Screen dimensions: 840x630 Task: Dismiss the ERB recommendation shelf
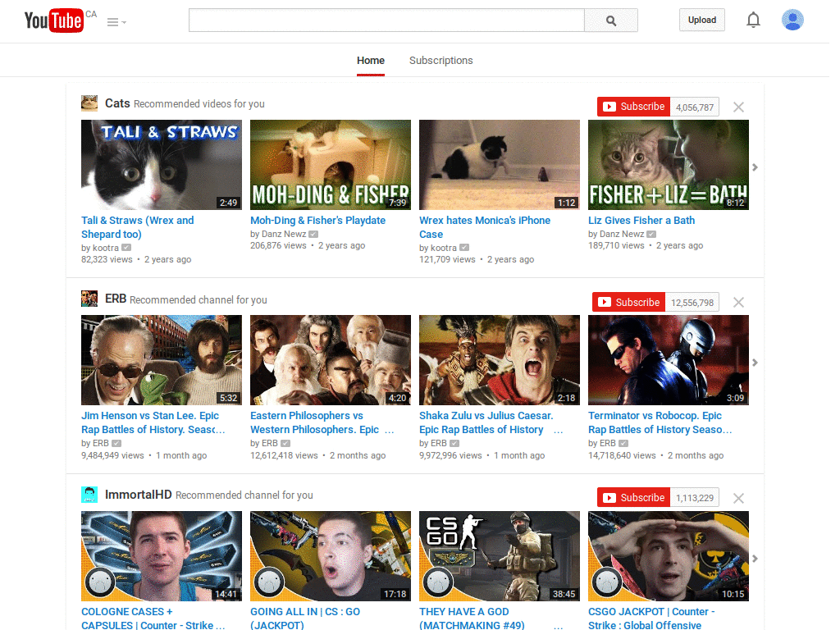[738, 303]
